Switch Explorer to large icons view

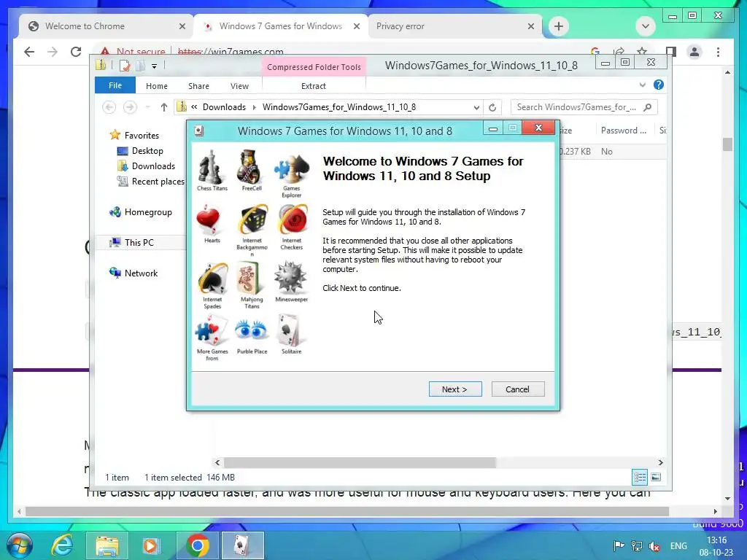click(x=656, y=477)
